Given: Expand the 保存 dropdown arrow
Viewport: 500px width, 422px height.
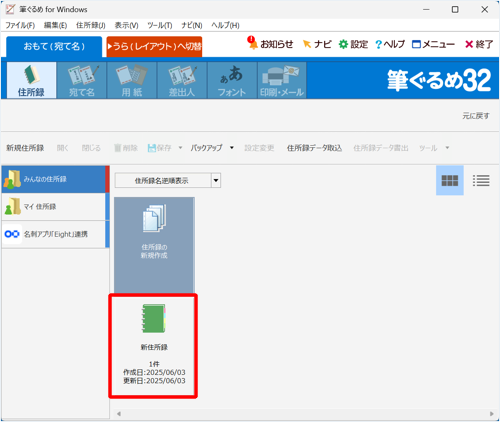Looking at the screenshot, I should (x=180, y=148).
